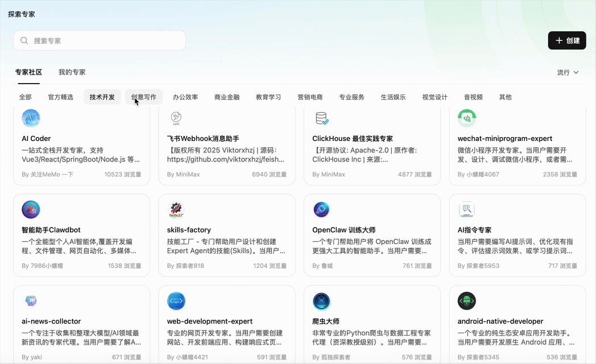Open the ai-news-collector expert card title

pos(51,321)
